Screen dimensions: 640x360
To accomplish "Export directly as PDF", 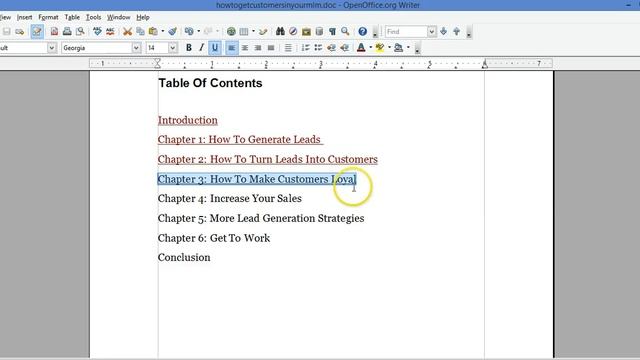I will [54, 31].
